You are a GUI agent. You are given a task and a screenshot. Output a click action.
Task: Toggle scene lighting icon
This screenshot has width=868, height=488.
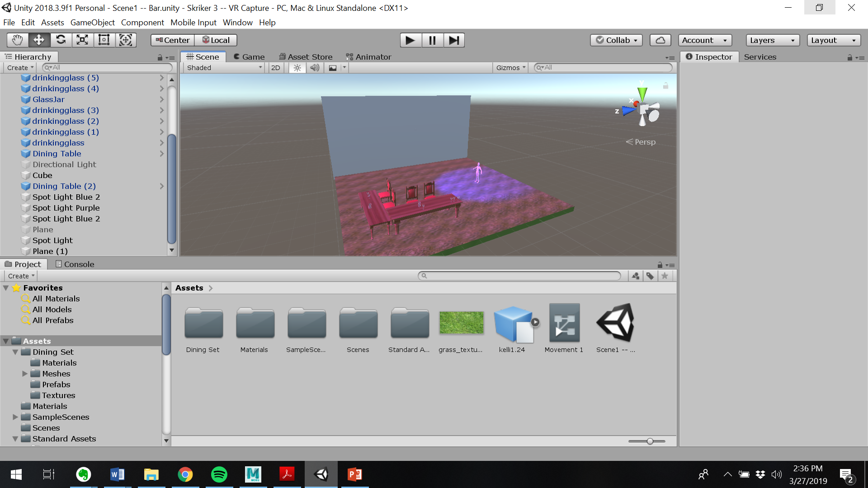297,68
